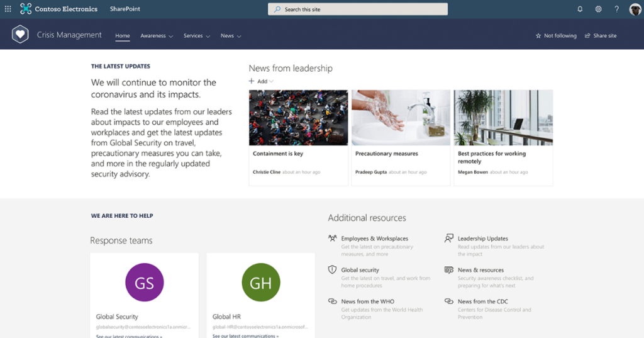
Task: Open the settings gear icon
Action: (599, 9)
